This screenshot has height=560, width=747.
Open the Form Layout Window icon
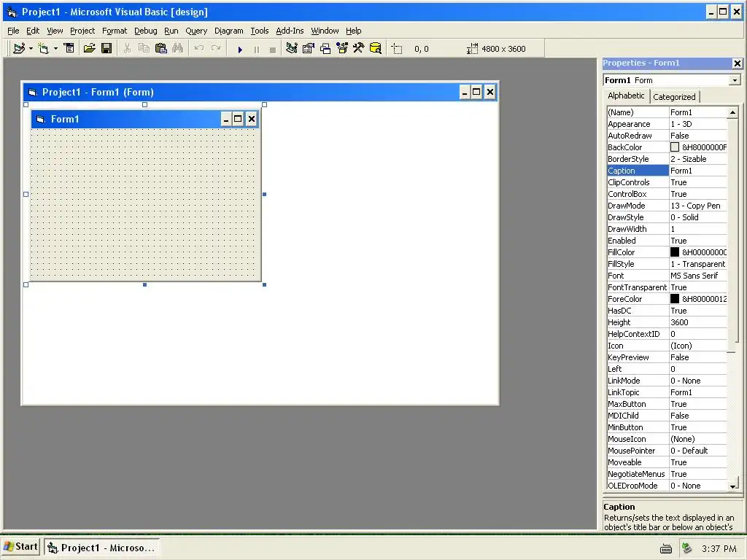click(325, 48)
